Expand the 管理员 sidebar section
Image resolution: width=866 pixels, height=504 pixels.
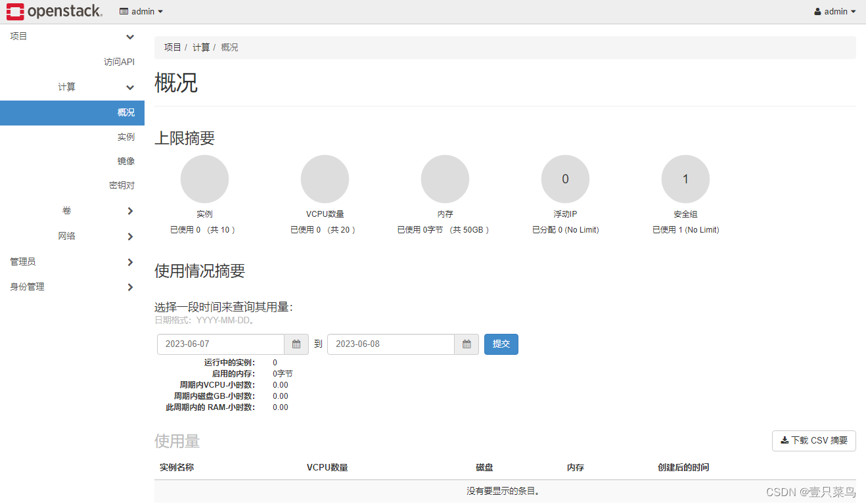point(72,262)
